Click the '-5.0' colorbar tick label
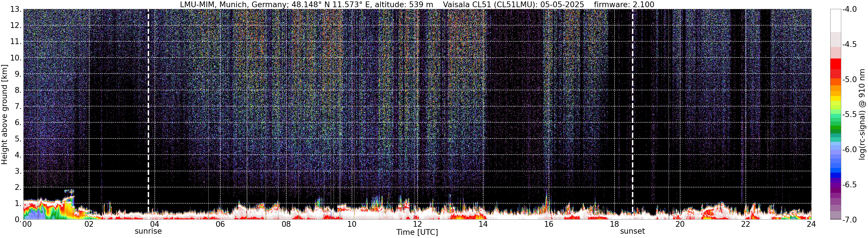The image size is (868, 238). (x=850, y=79)
